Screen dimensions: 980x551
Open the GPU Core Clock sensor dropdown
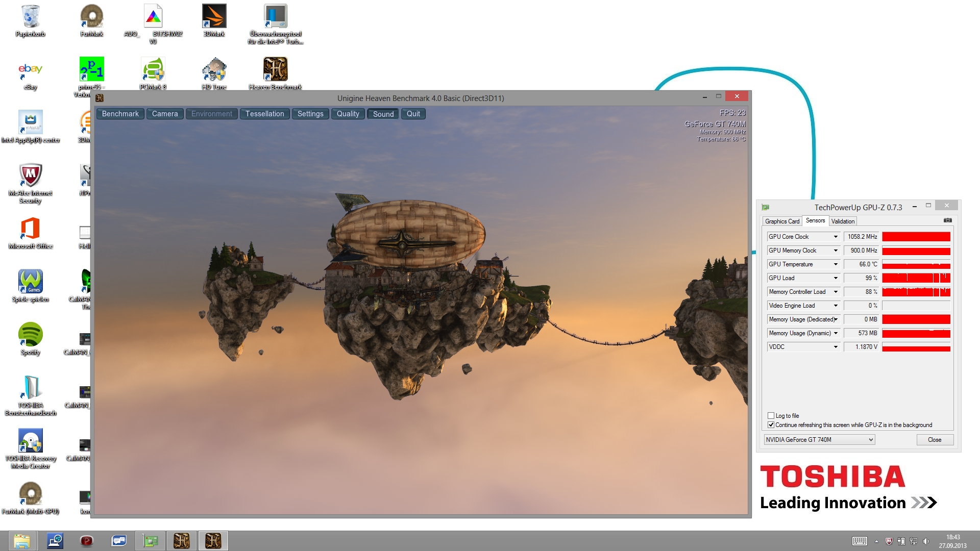tap(836, 237)
